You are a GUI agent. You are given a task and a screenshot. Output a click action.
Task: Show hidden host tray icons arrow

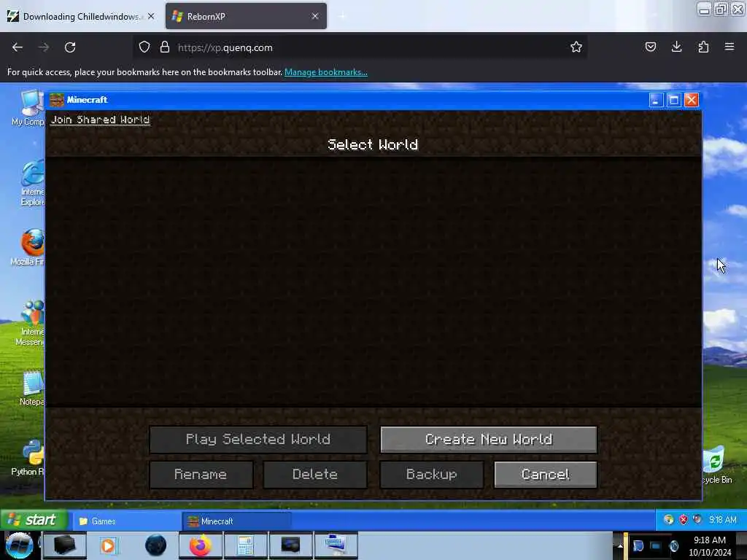(x=620, y=546)
